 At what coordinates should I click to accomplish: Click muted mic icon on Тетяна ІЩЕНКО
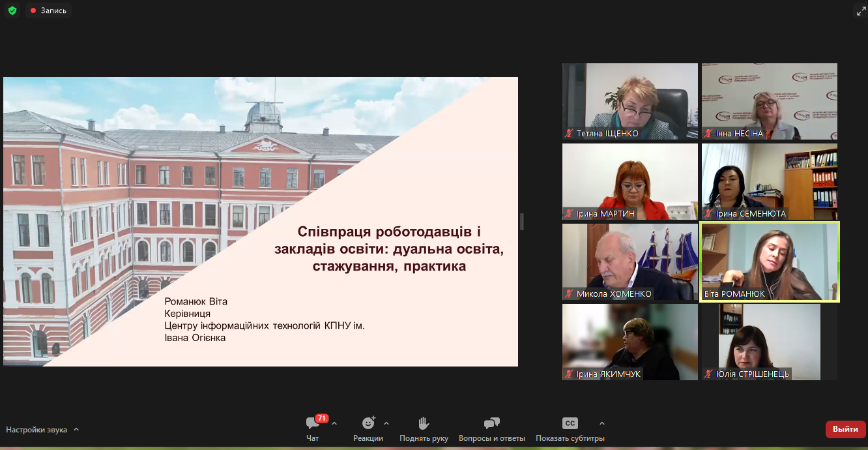click(570, 134)
